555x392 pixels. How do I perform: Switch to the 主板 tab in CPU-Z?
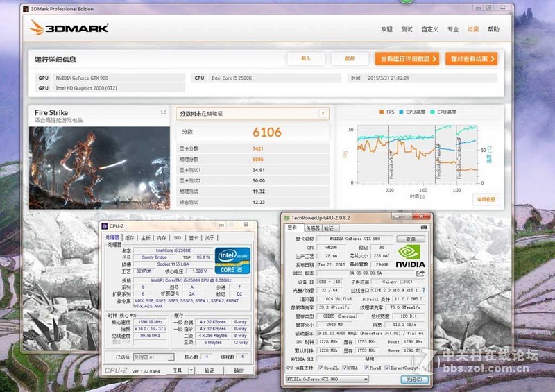coord(146,237)
